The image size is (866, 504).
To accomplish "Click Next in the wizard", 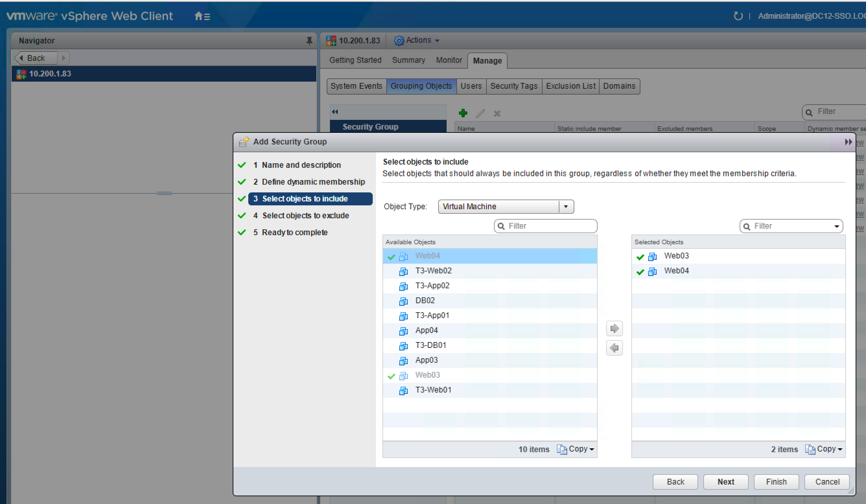I will 725,482.
